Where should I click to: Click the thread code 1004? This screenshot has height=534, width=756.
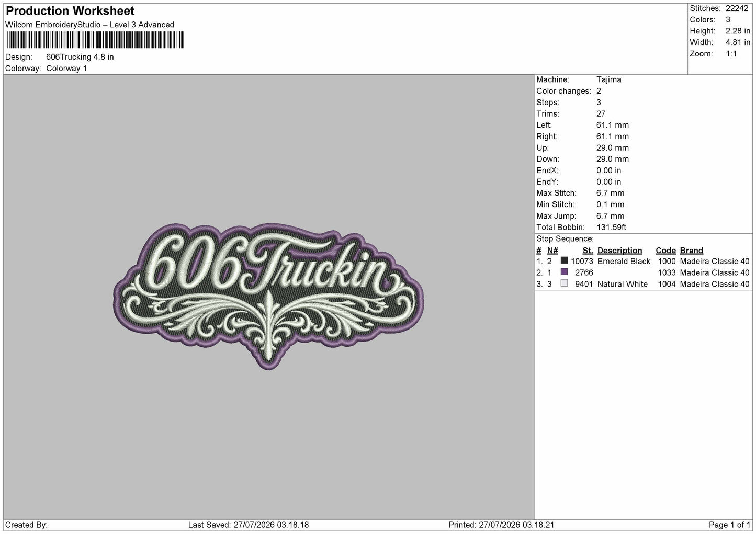point(667,284)
